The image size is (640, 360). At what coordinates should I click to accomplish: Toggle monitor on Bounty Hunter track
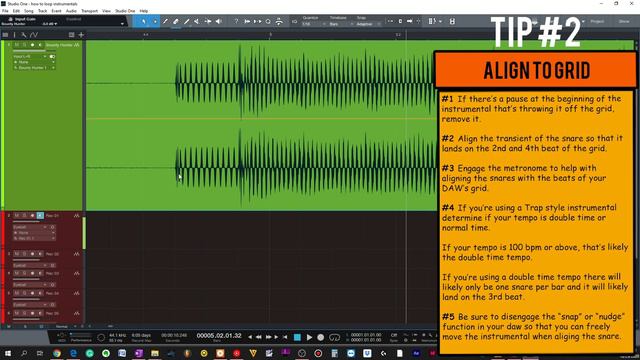pos(40,45)
